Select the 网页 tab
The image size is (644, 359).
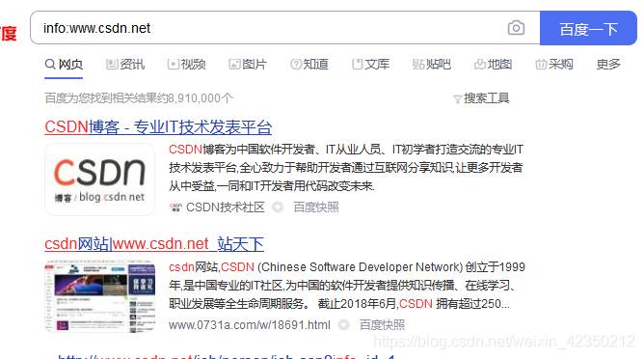pos(64,65)
